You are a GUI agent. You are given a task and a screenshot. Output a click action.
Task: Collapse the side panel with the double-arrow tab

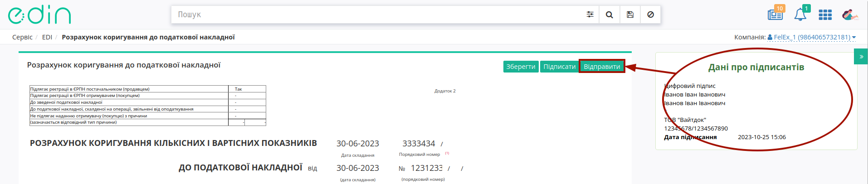(861, 57)
